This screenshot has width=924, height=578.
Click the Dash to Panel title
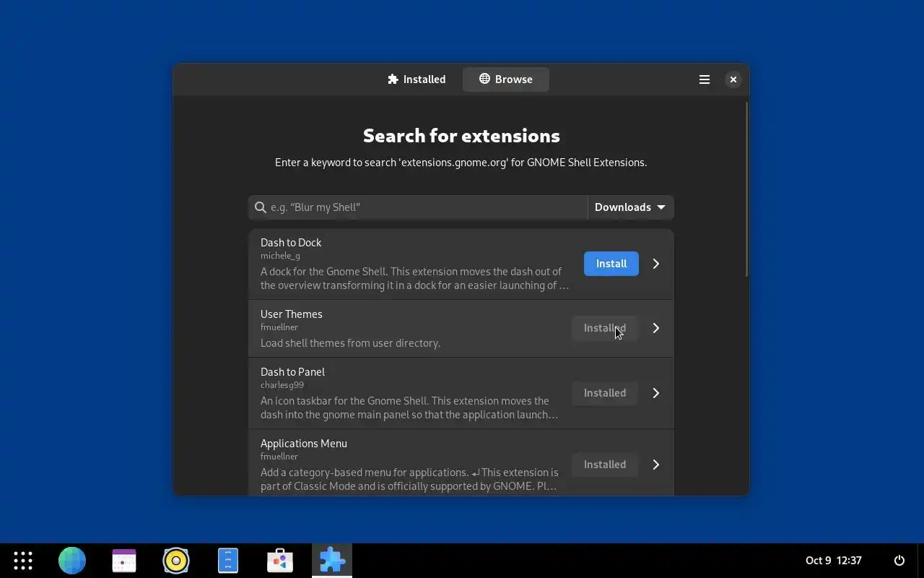tap(292, 372)
